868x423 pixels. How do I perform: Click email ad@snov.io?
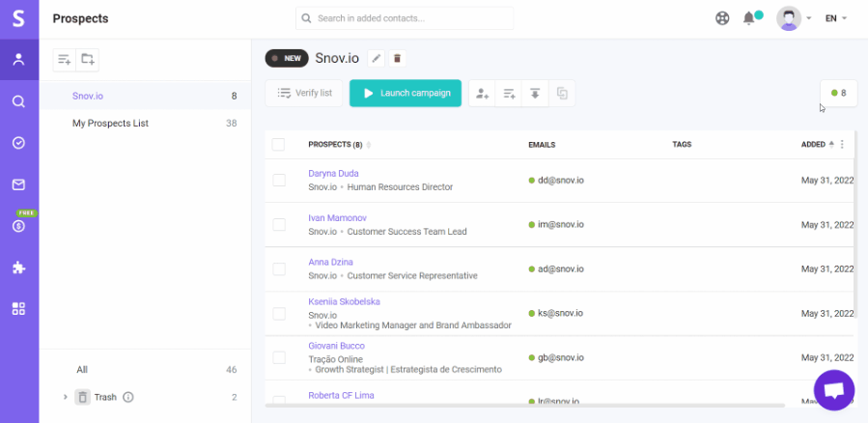(561, 268)
